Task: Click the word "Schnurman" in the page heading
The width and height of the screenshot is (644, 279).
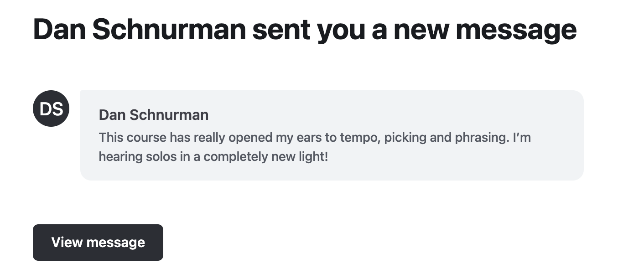Action: click(170, 29)
